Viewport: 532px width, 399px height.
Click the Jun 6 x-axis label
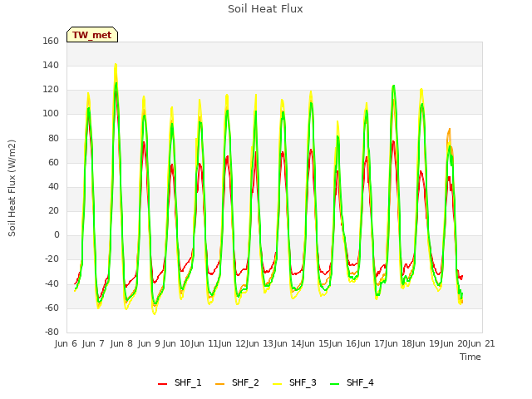[x=66, y=343]
